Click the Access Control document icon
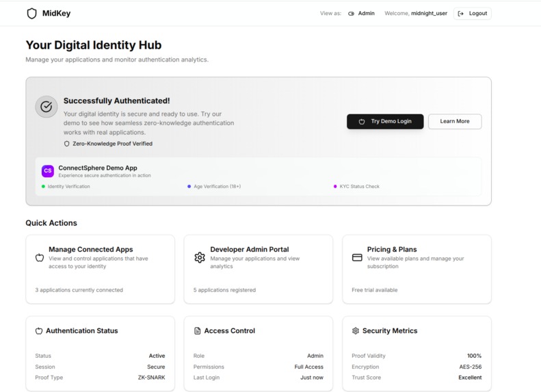This screenshot has height=392, width=541. [x=198, y=331]
